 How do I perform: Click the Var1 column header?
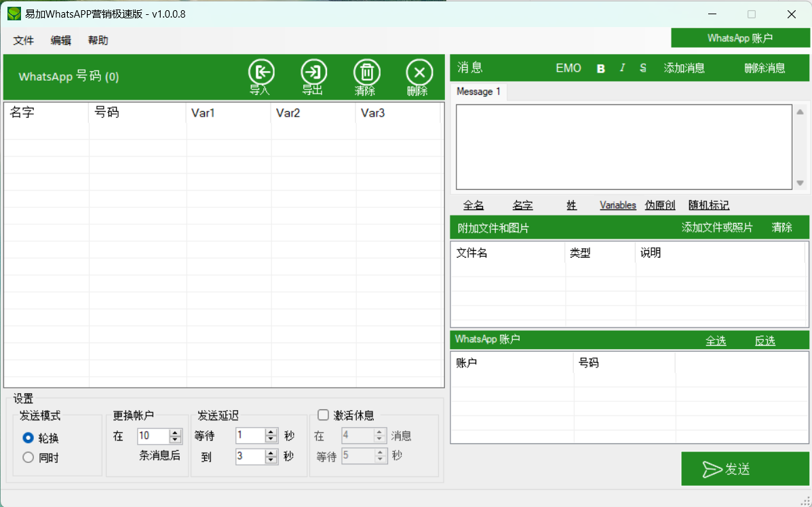[229, 113]
